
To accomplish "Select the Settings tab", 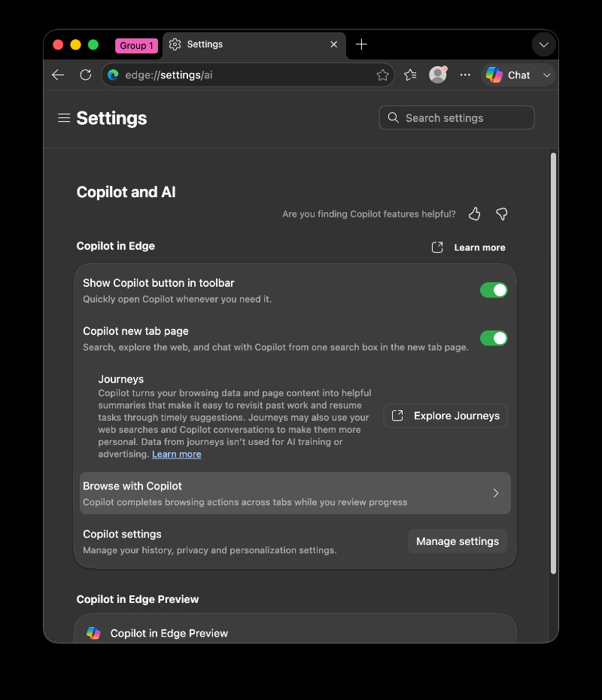I will click(254, 44).
